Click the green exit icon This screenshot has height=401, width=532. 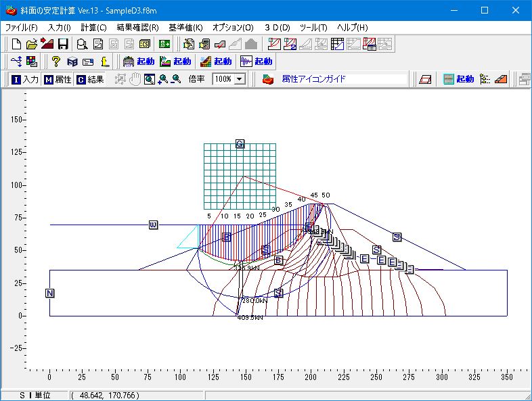pos(164,44)
